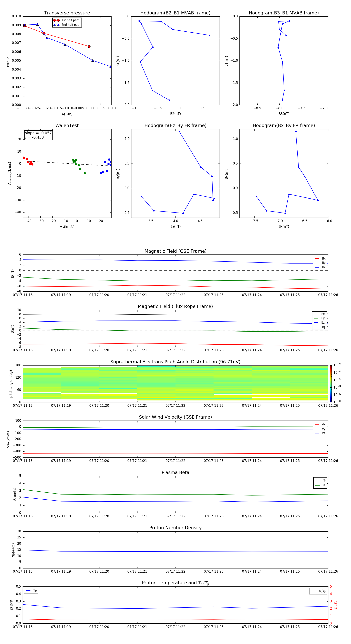Image resolution: width=351 pixels, height=644 pixels.
Task: Click the "B3(nT)" x-axis label
Action: [284, 114]
